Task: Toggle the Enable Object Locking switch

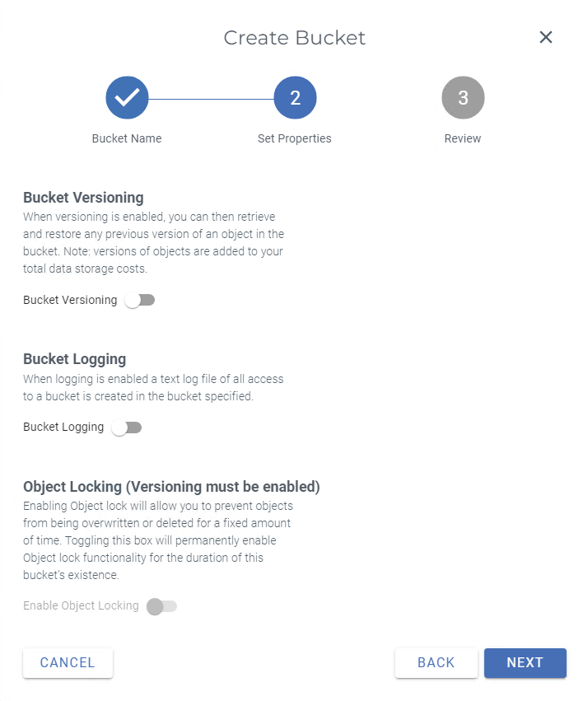Action: (161, 606)
